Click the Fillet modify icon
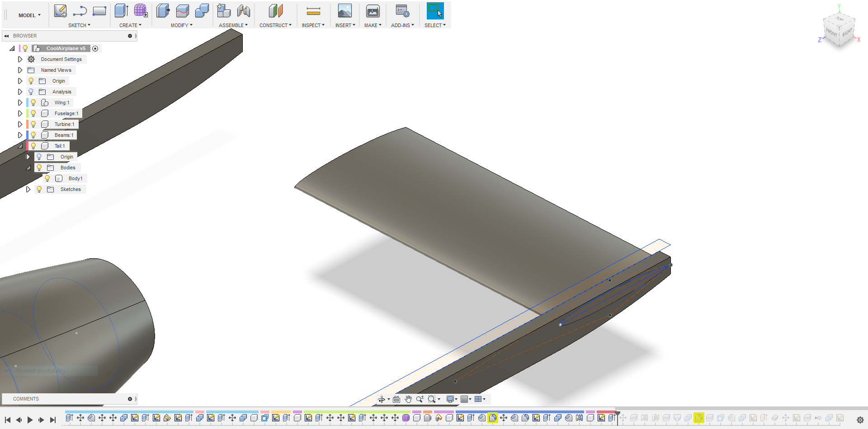 coord(182,11)
